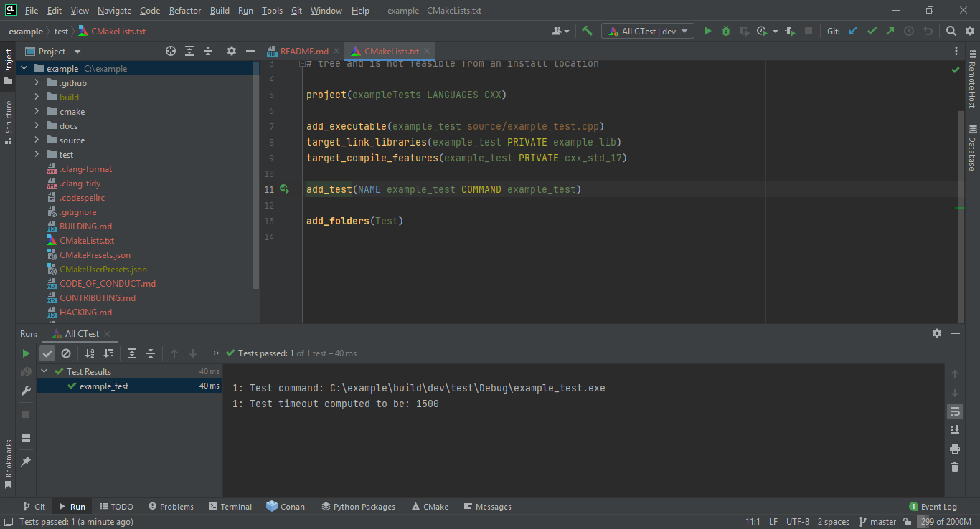Screen dimensions: 980x529
Task: Push changes using the Git arrow icon
Action: [890, 31]
